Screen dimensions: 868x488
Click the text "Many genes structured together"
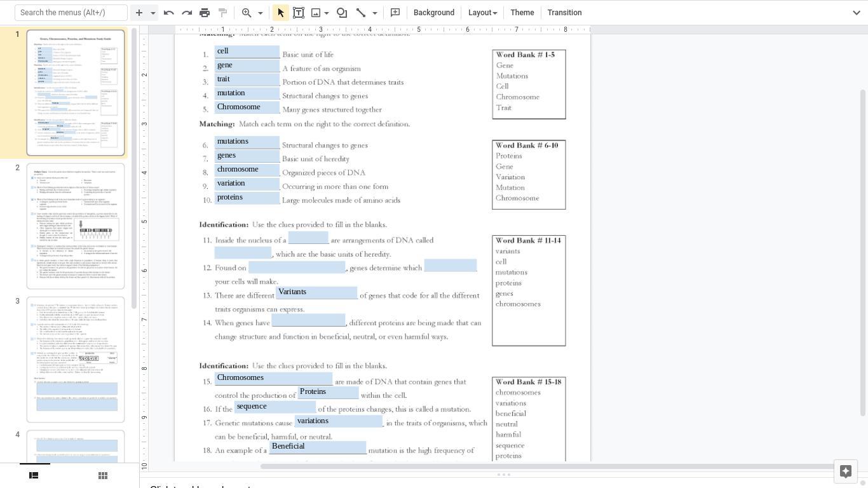[x=332, y=110]
